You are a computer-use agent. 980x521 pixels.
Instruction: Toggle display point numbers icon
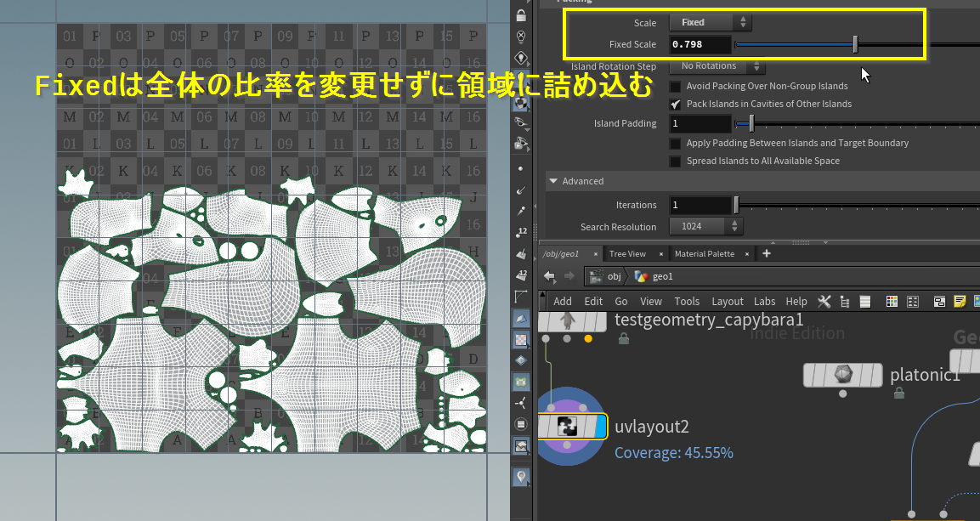pos(521,232)
